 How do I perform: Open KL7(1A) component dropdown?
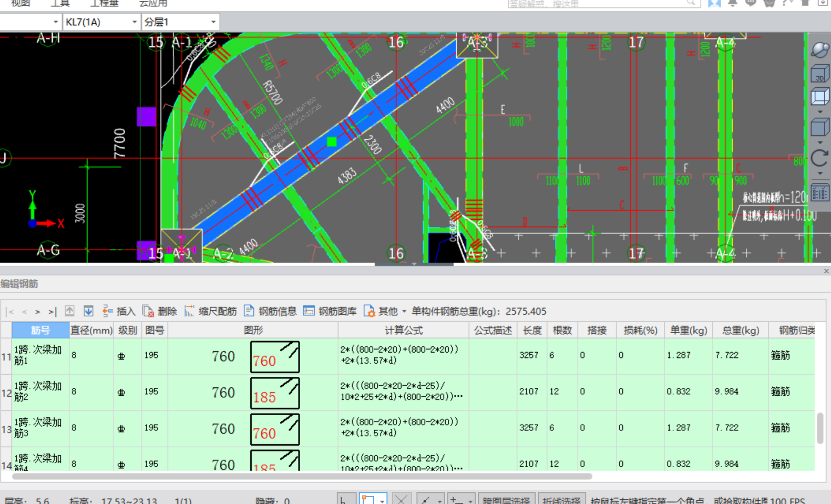tap(134, 22)
